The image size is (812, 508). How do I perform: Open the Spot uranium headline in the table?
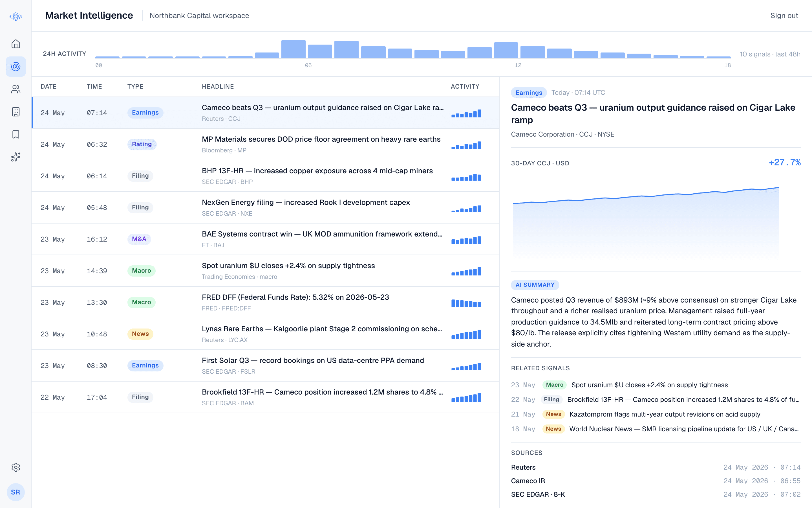[x=288, y=265]
